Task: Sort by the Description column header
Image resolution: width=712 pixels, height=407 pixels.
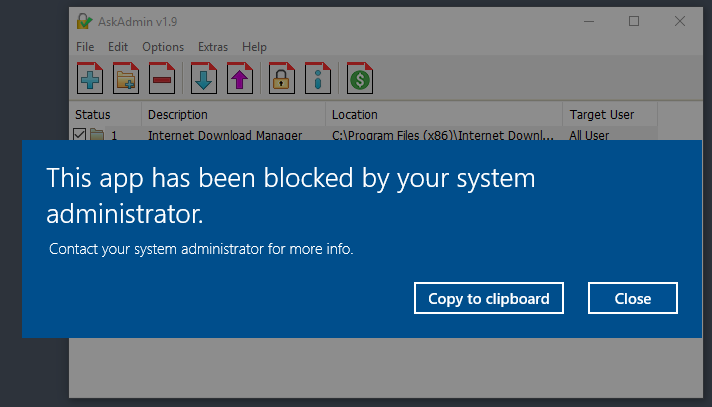Action: (178, 115)
